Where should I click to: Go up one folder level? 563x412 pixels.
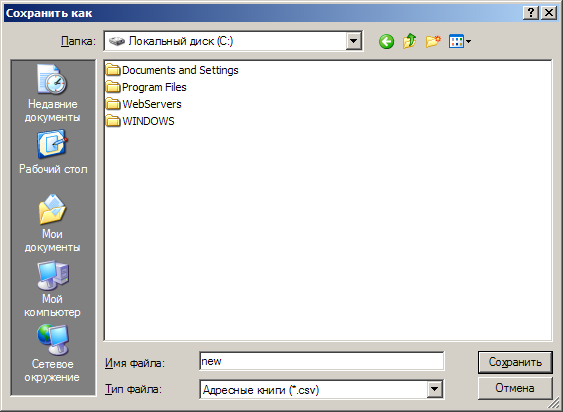410,42
